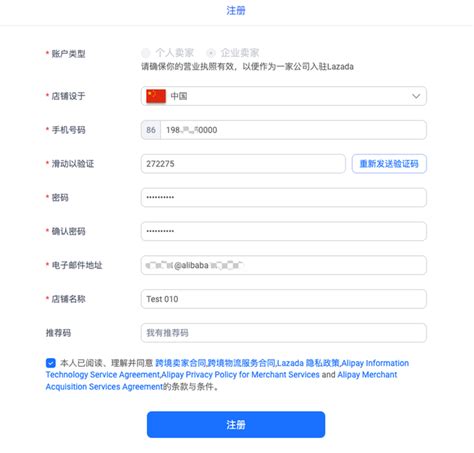The image size is (474, 453).
Task: Click the 86 country code prefix
Action: click(x=151, y=130)
